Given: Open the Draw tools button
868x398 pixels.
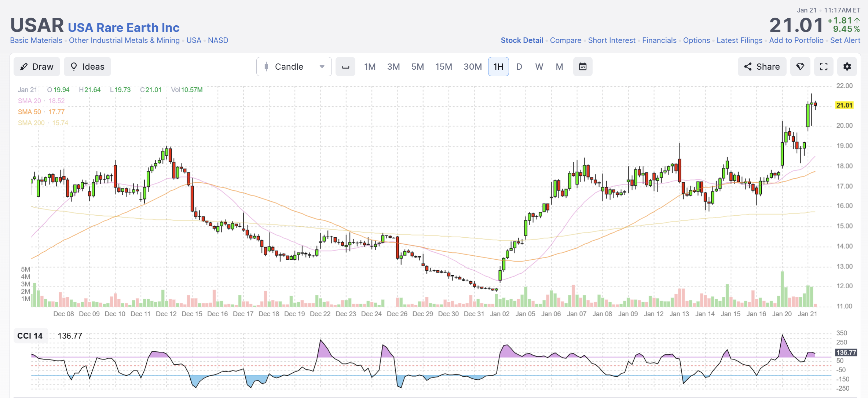Looking at the screenshot, I should 37,67.
